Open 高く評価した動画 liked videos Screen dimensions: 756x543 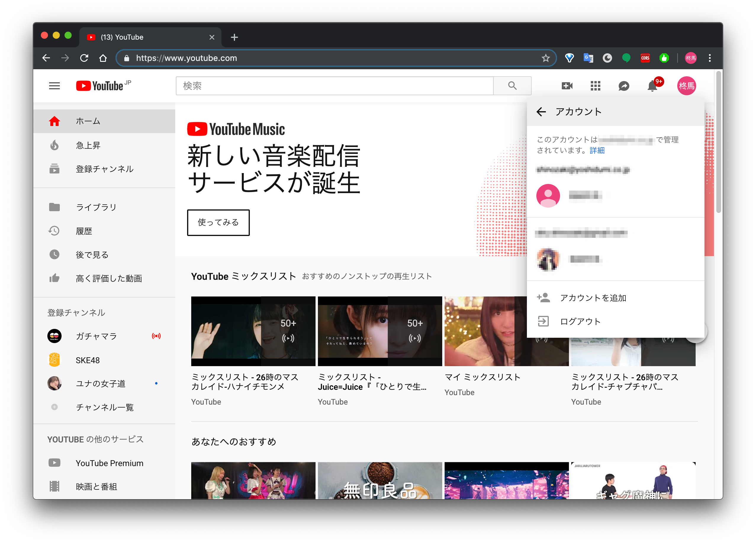(x=104, y=278)
